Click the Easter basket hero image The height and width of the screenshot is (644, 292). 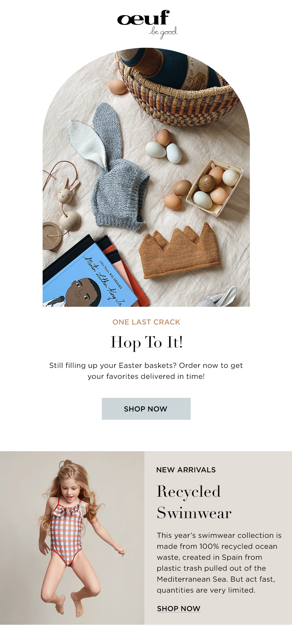pyautogui.click(x=146, y=177)
